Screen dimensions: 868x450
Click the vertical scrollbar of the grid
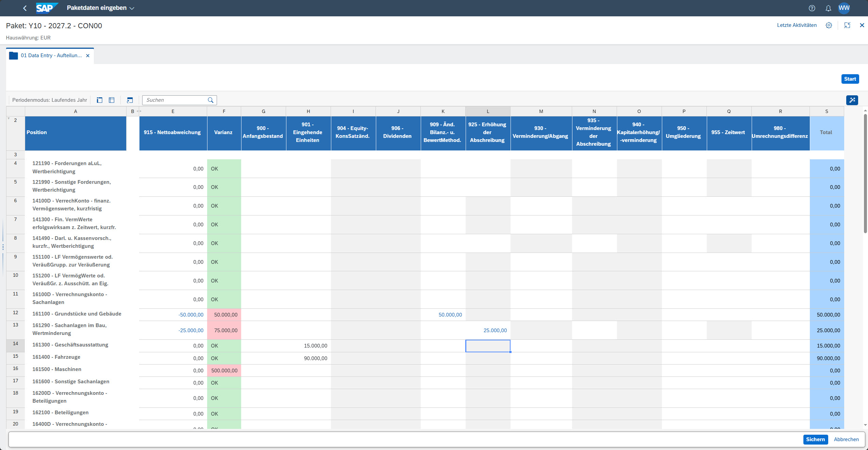point(865,174)
